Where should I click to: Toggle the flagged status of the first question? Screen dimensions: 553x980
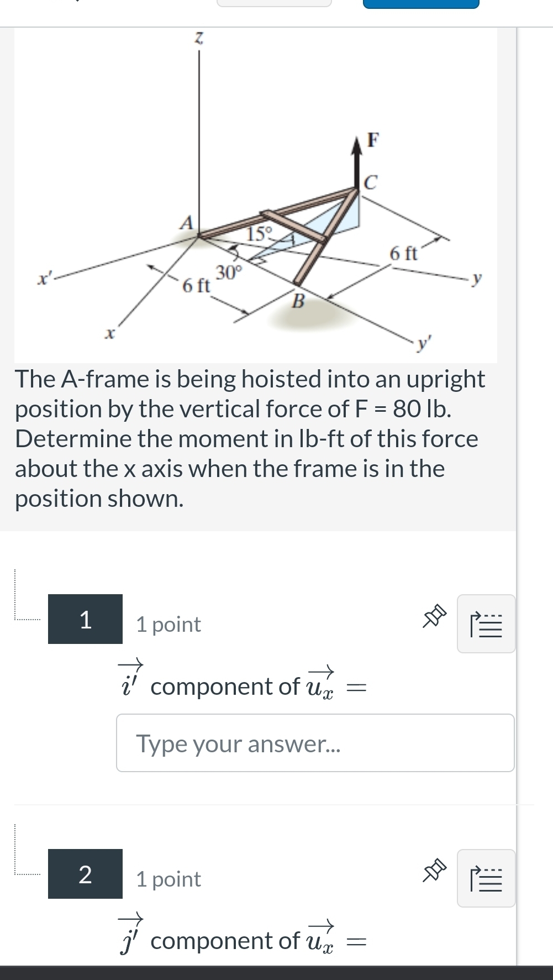pyautogui.click(x=434, y=615)
